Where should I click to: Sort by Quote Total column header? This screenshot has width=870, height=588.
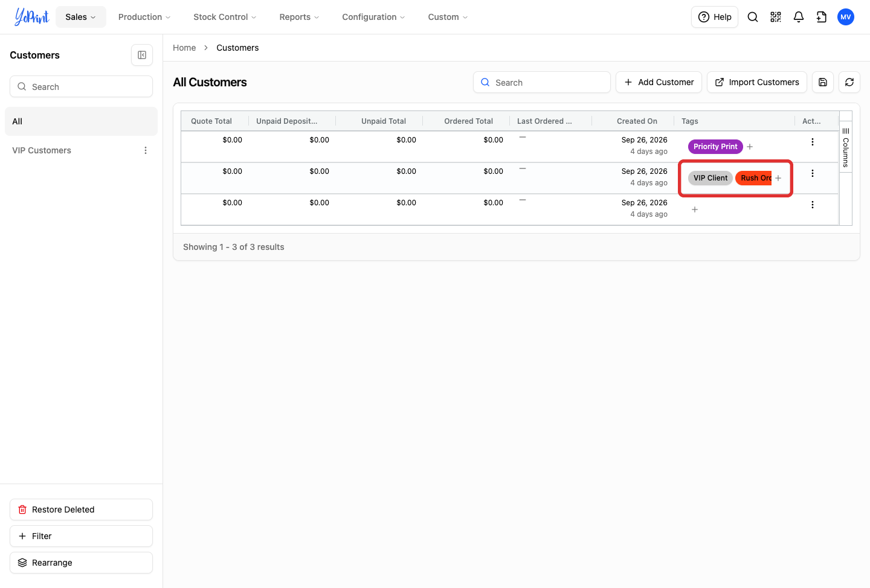coord(211,121)
